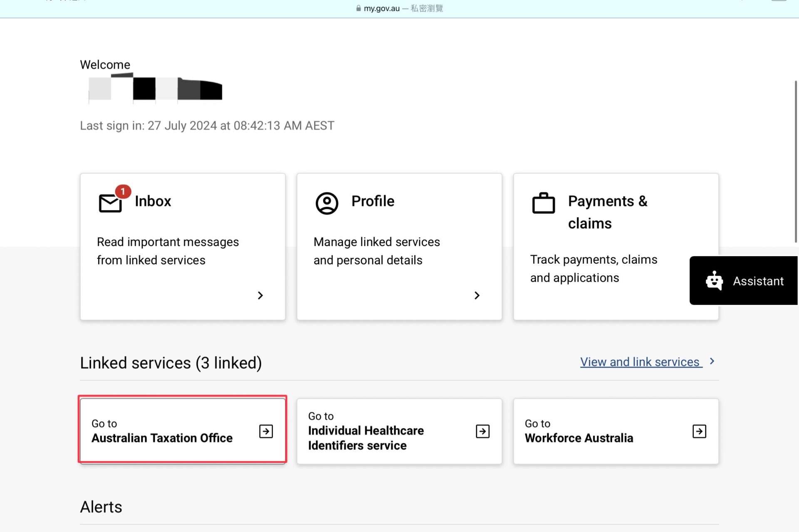Open the Inbox card heading

coord(153,201)
